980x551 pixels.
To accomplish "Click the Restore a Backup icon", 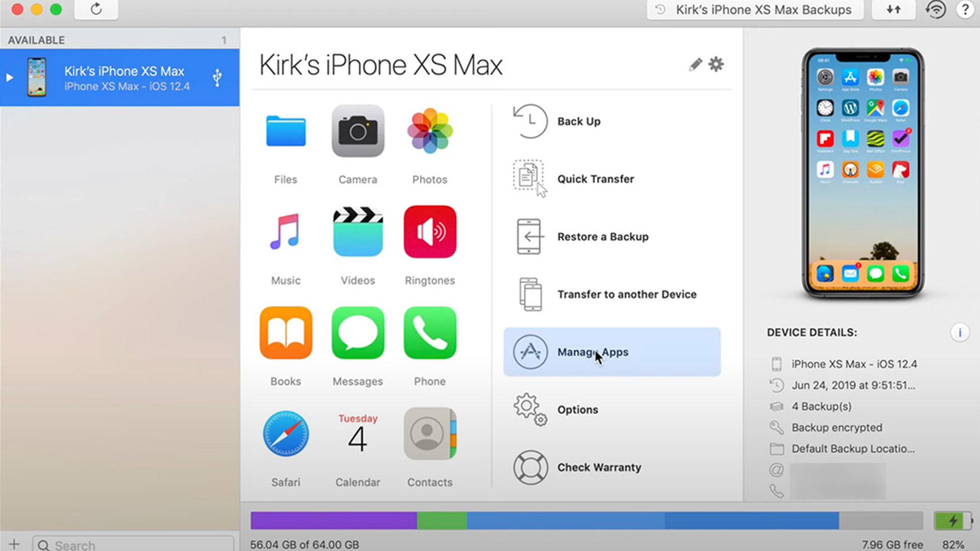I will (531, 236).
